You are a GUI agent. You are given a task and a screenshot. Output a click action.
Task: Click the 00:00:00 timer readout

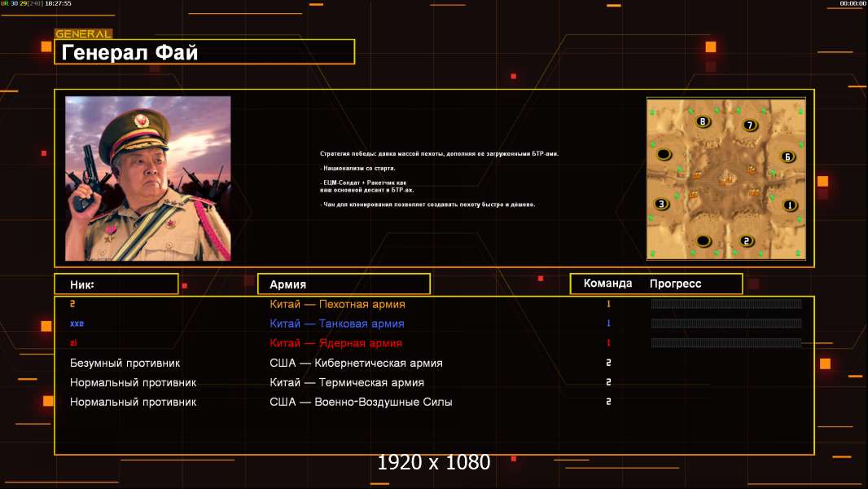853,3
